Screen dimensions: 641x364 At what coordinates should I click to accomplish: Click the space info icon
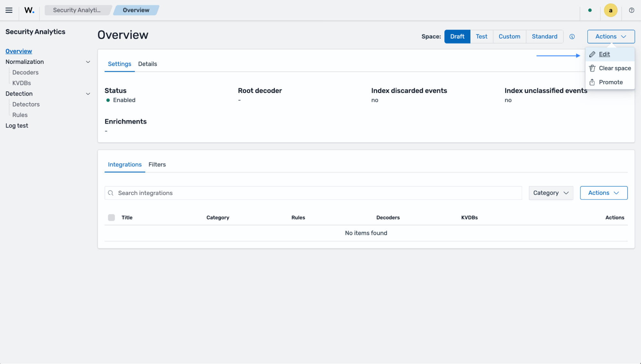(x=572, y=37)
